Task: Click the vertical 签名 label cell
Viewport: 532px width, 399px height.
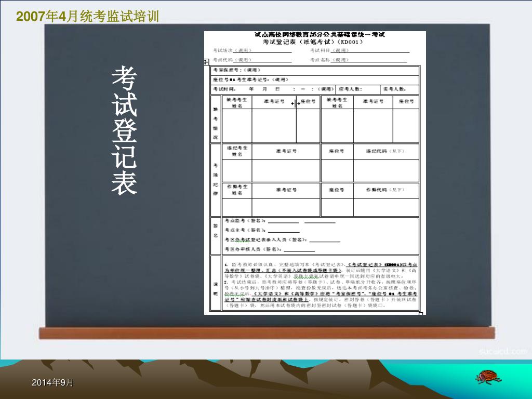Action: point(216,236)
